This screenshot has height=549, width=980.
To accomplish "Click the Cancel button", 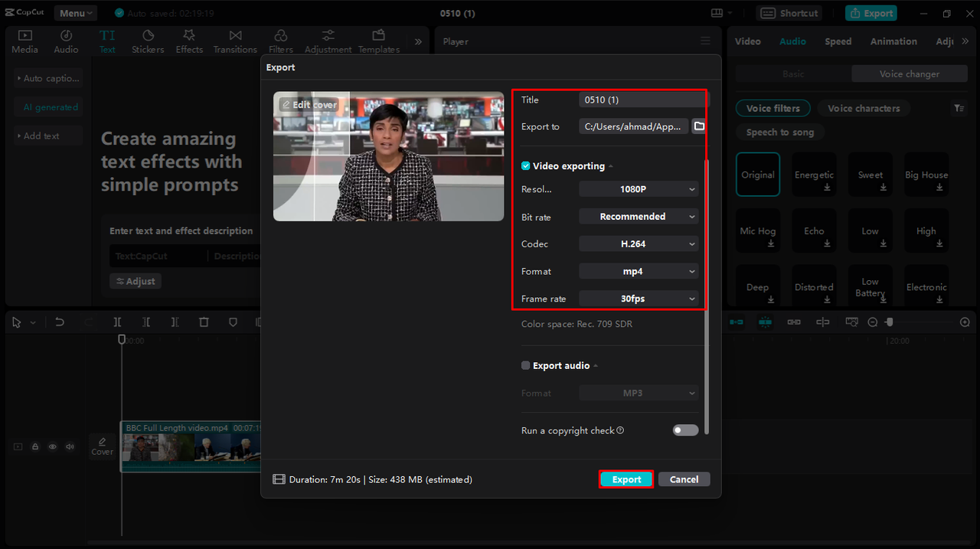I will [684, 479].
